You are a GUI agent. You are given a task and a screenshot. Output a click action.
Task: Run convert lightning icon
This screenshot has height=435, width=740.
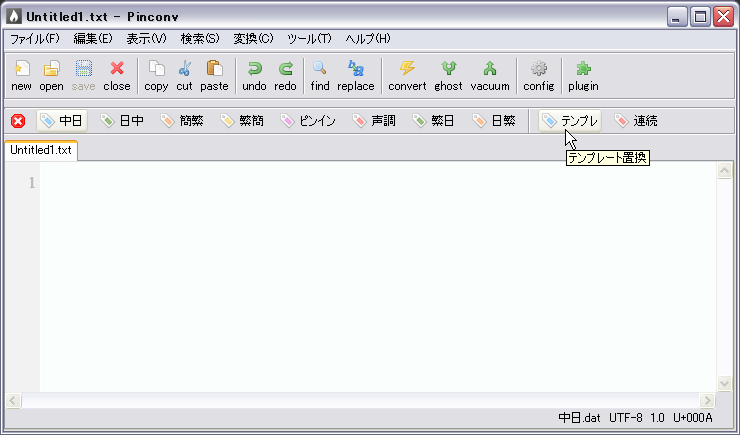click(407, 75)
